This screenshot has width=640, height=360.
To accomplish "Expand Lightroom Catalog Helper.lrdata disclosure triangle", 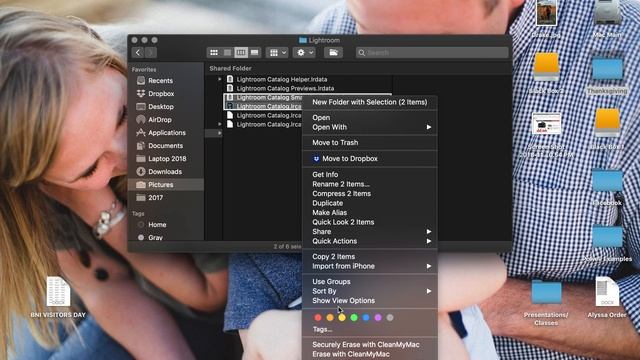I will pyautogui.click(x=220, y=80).
